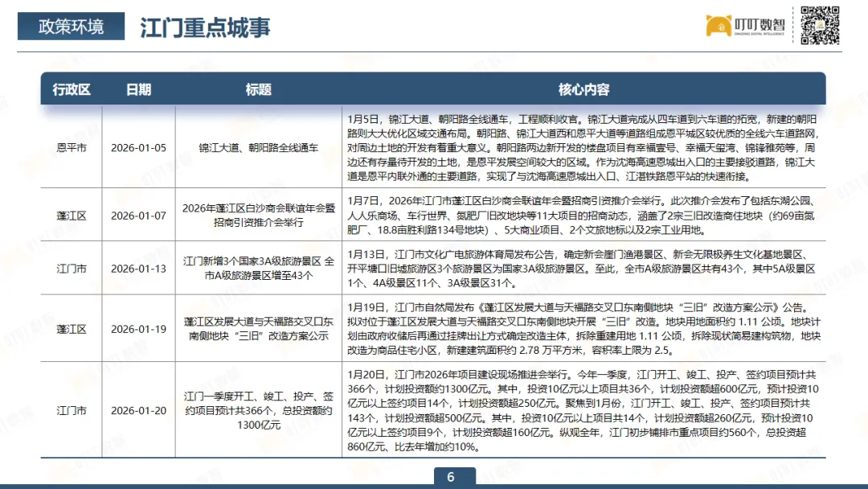Click the date 2026-01-13
Screen dimensions: 868x489
click(x=138, y=269)
